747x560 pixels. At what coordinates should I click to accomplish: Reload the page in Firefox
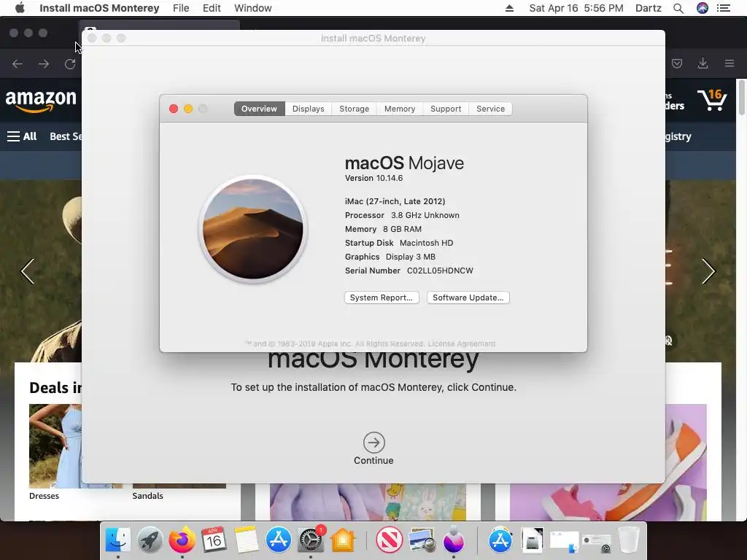click(x=70, y=64)
